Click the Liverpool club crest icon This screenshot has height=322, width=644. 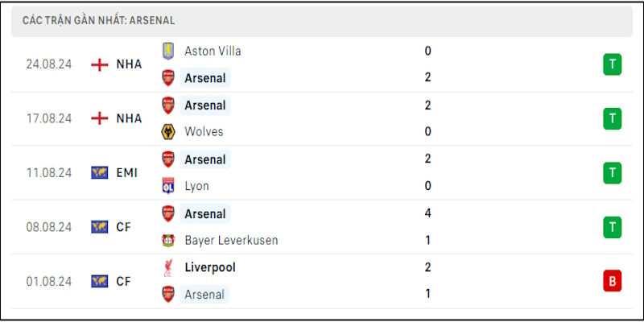[168, 267]
